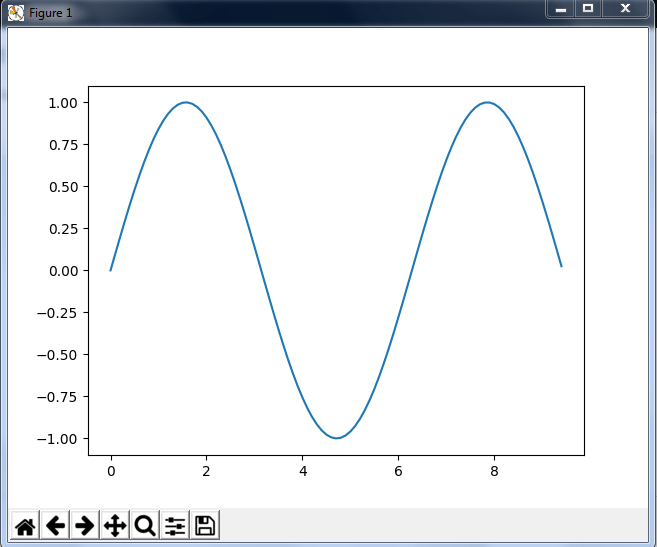Save the figure using the floppy disk icon
This screenshot has width=657, height=547.
[205, 525]
